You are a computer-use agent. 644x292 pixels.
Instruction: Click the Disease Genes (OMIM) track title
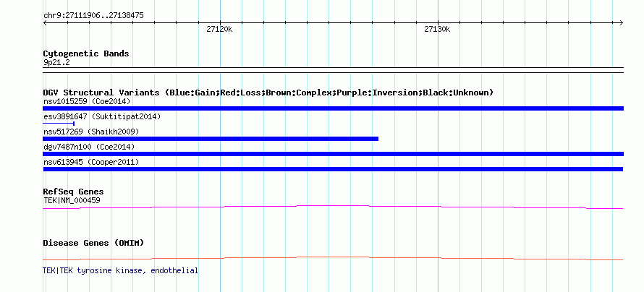(93, 243)
